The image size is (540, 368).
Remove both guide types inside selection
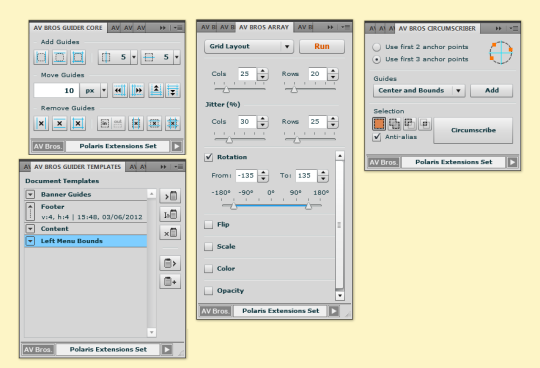click(173, 123)
